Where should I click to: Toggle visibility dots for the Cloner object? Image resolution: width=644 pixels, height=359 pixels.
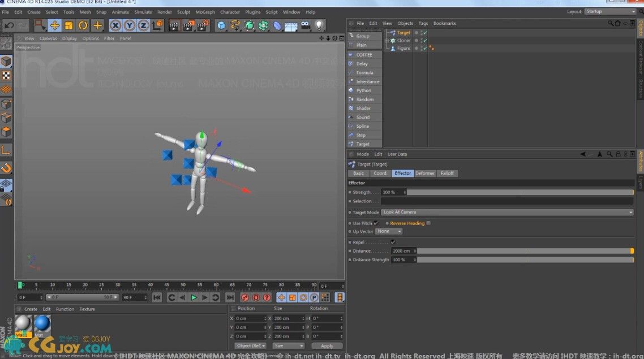pos(422,41)
